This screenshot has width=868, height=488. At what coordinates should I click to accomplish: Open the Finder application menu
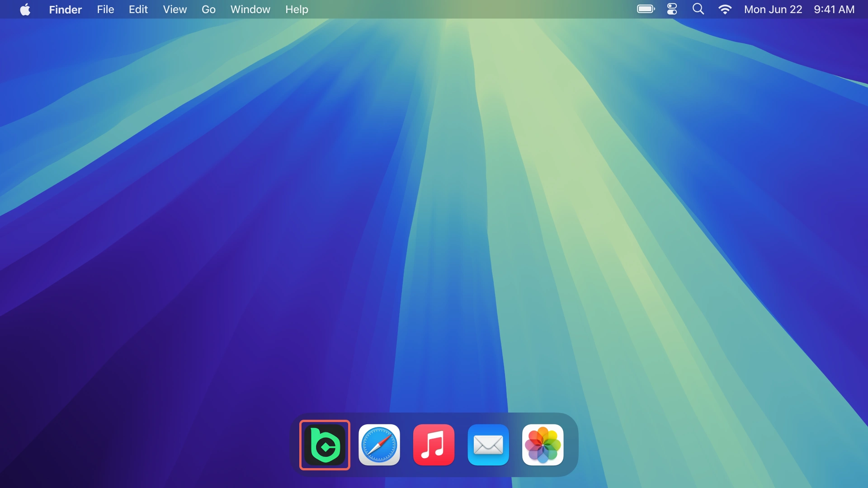pyautogui.click(x=65, y=9)
